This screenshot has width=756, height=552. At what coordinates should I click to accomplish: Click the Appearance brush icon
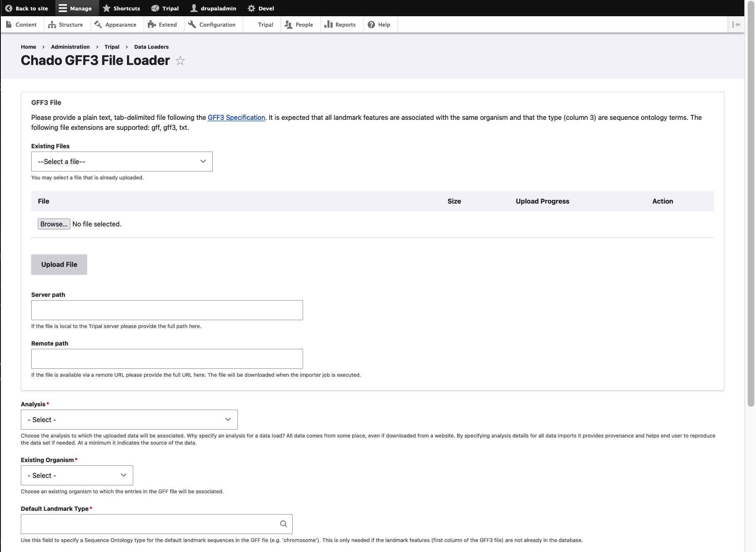click(x=98, y=25)
